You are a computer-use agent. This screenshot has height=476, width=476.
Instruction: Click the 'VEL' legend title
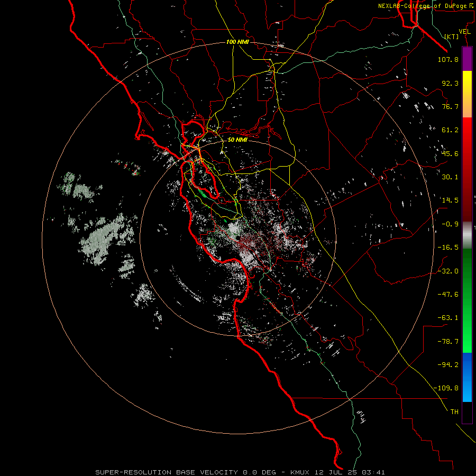tap(465, 32)
